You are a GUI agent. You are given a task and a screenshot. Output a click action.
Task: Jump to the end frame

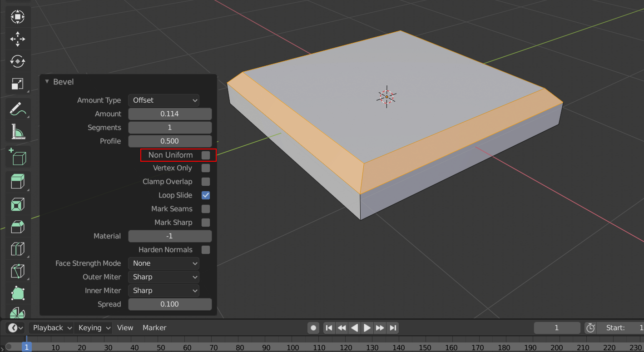tap(393, 327)
